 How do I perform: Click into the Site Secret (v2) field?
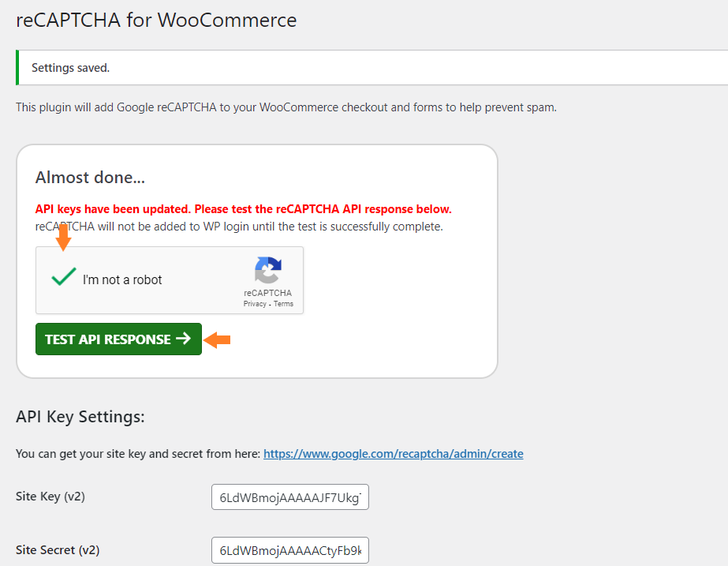[x=290, y=550]
